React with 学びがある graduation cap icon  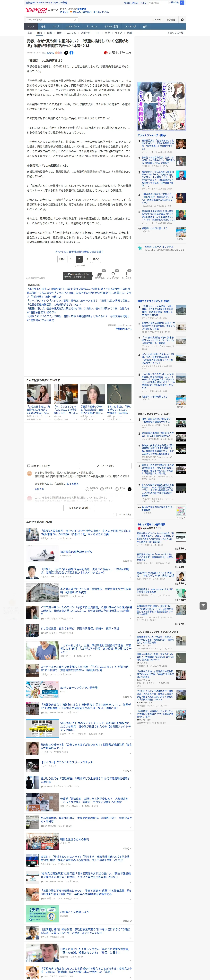point(100,275)
